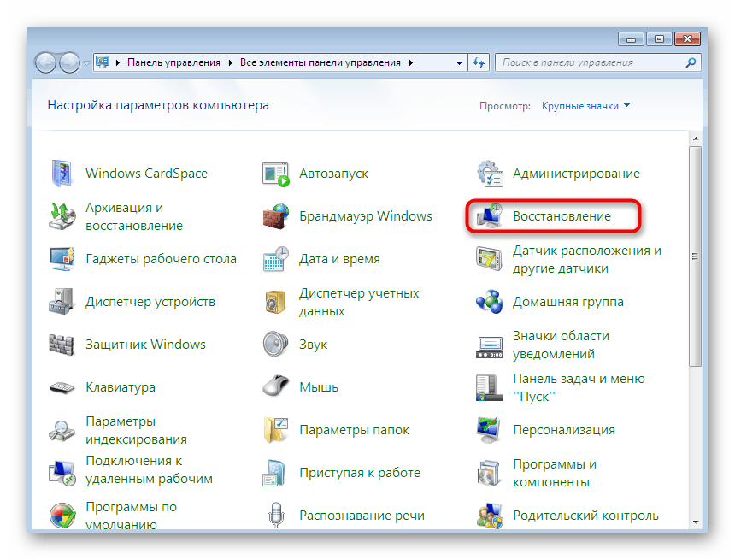
Task: Open the Брандмауэр Windows link
Action: (x=366, y=216)
